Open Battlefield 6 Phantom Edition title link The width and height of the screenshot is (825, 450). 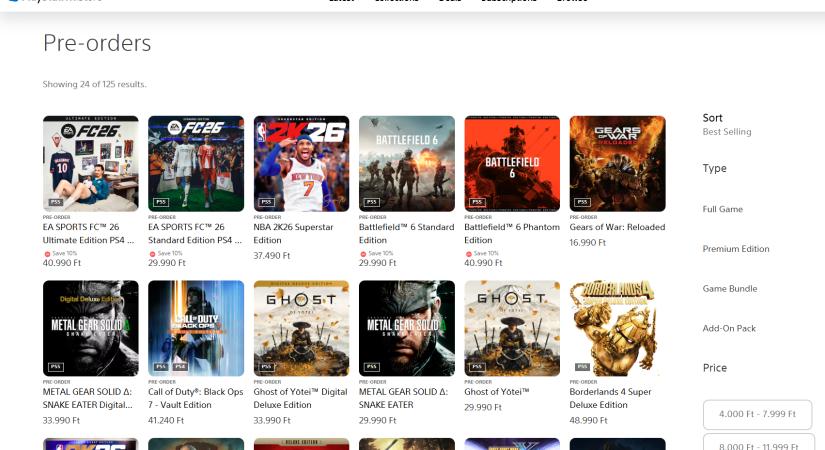[x=512, y=234]
